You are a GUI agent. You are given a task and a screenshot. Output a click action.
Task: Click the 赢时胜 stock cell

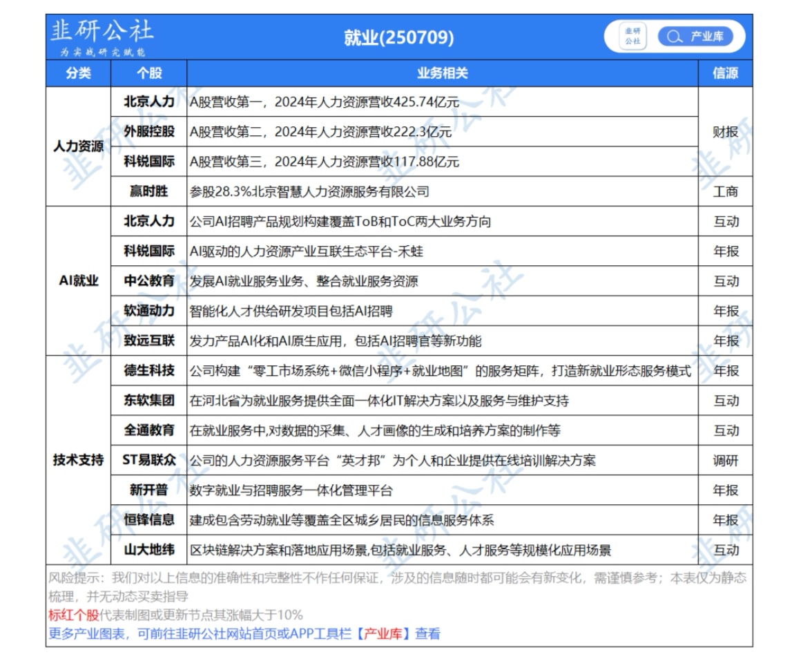click(149, 192)
